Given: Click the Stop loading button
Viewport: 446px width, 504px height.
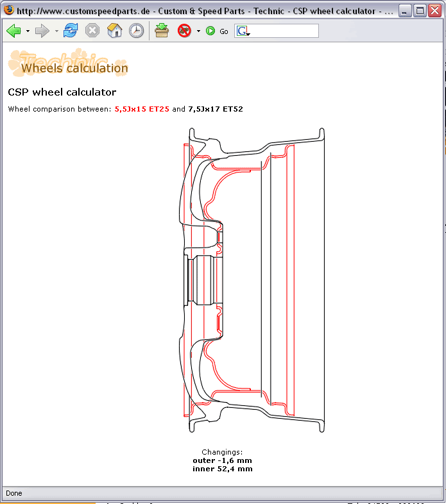Looking at the screenshot, I should point(92,31).
